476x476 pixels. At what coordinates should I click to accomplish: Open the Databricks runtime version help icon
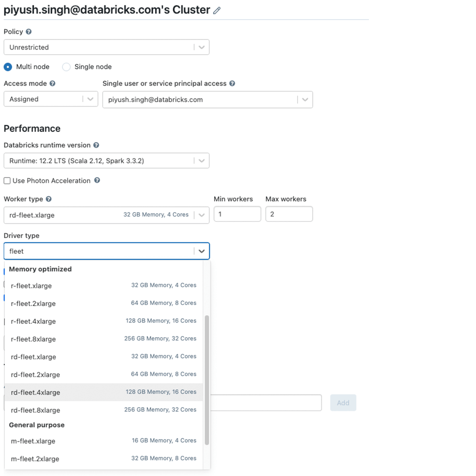point(96,145)
